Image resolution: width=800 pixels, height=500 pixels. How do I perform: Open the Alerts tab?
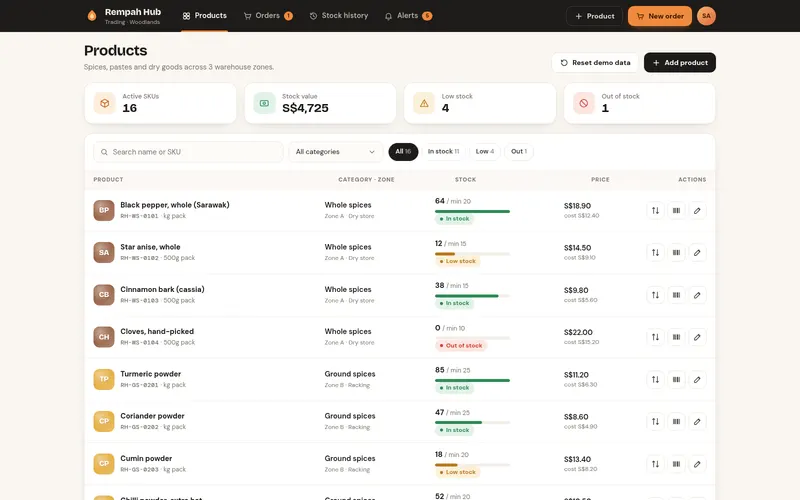coord(408,16)
